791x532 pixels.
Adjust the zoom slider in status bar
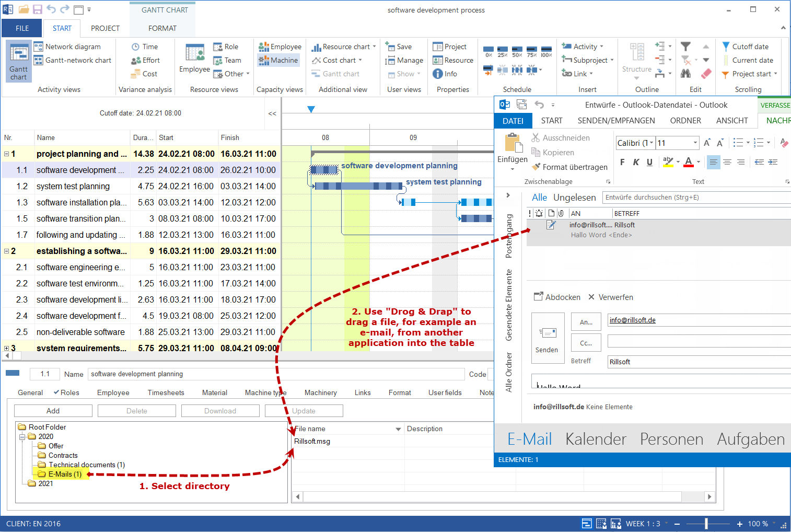pyautogui.click(x=706, y=524)
